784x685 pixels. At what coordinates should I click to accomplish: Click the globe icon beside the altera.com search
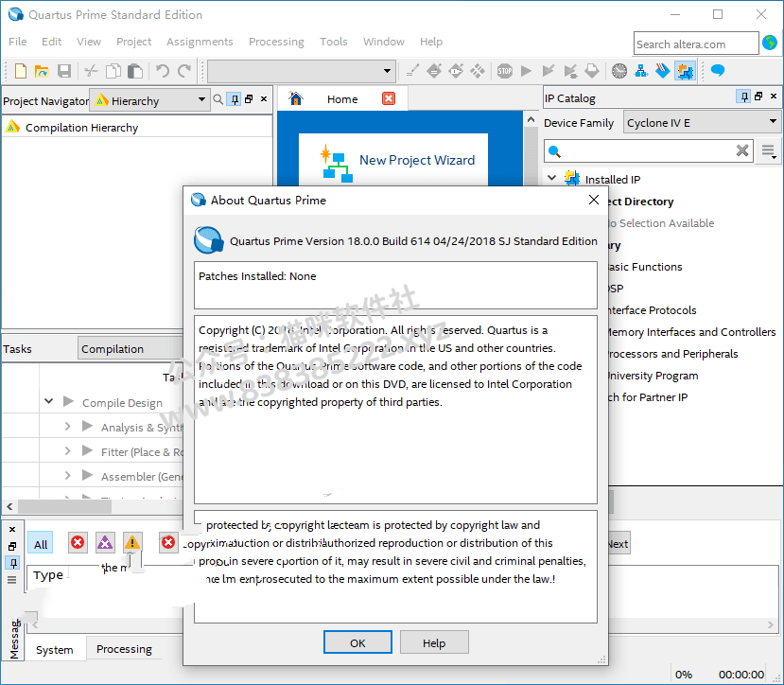tap(770, 43)
